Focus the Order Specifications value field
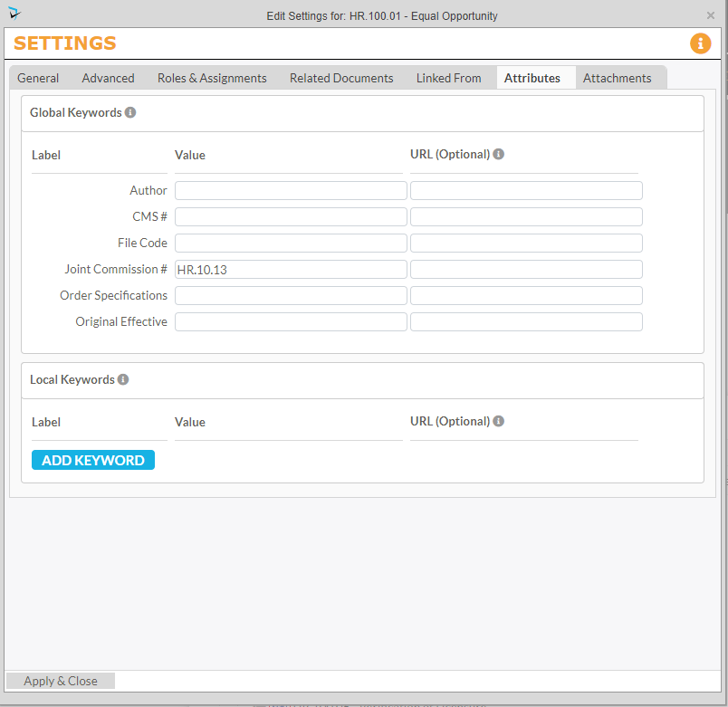The width and height of the screenshot is (728, 707). [291, 296]
